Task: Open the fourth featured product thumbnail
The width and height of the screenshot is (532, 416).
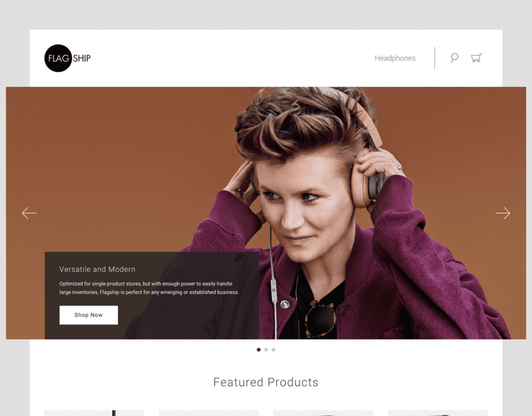Action: pos(437,413)
